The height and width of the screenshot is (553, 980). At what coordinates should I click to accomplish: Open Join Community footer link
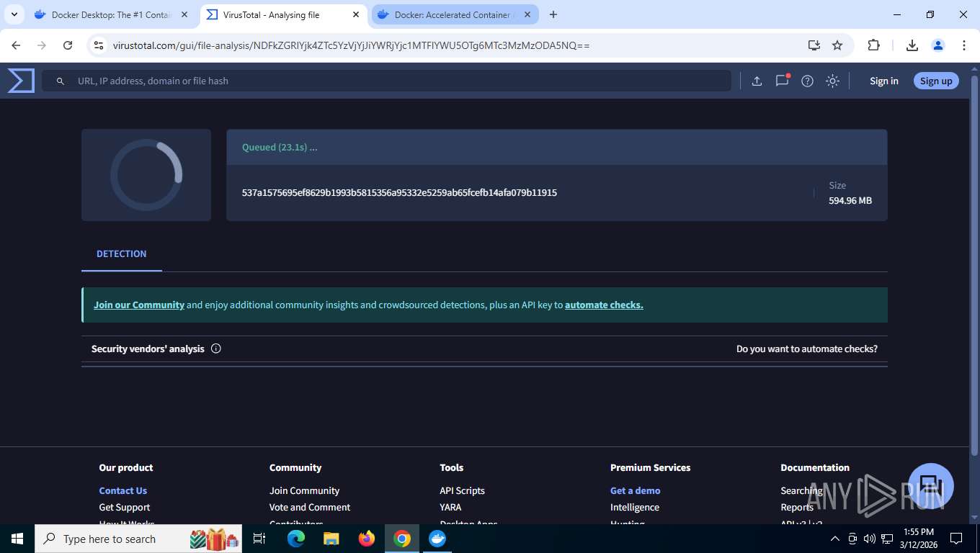coord(304,490)
